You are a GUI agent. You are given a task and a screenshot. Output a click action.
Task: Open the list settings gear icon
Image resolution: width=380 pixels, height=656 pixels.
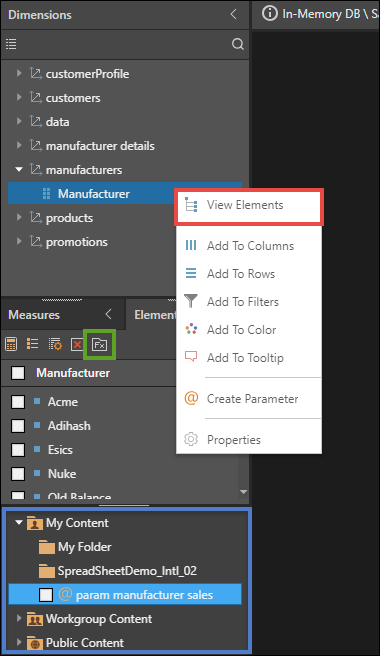(x=55, y=344)
